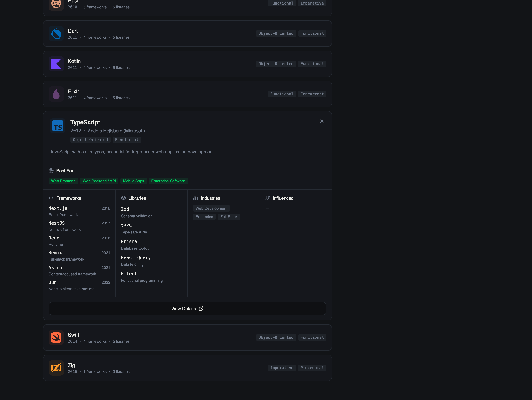Click the Prisma library entry
532x400 pixels.
pos(129,241)
